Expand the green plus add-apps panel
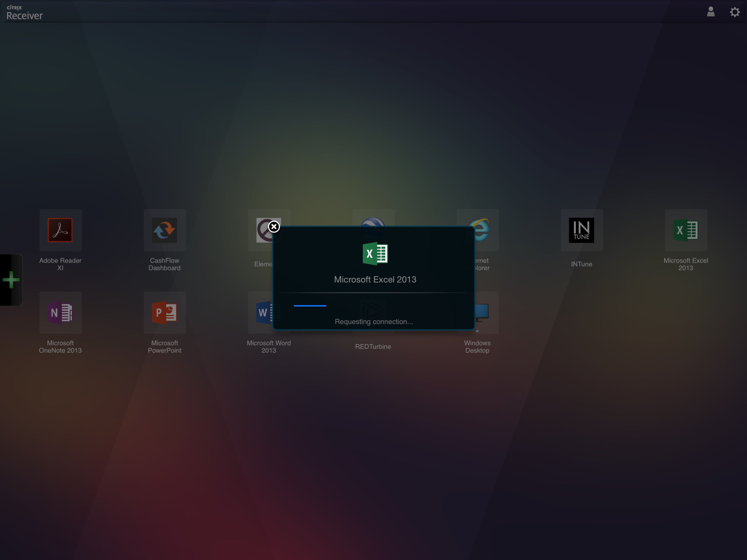The width and height of the screenshot is (747, 560). [11, 280]
